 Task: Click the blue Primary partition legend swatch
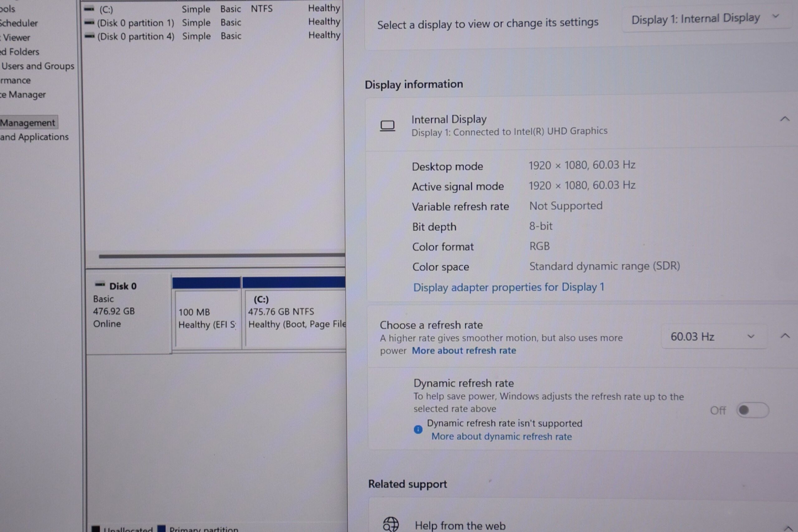click(161, 529)
